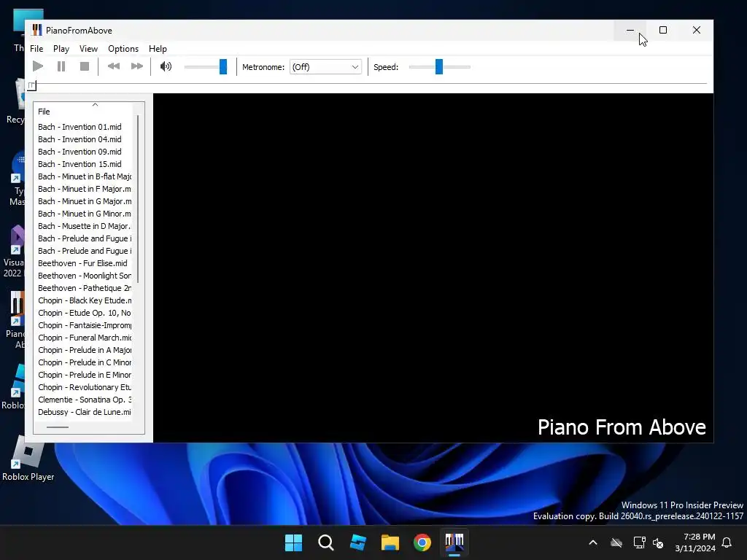747x560 pixels.
Task: Click the song list horizontal scrollbar
Action: pos(58,427)
